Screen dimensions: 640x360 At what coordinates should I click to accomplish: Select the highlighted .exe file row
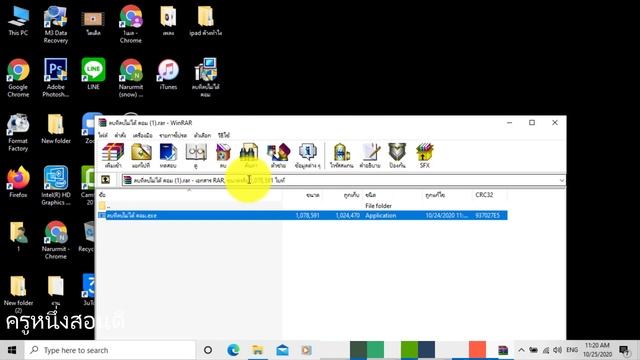pyautogui.click(x=302, y=215)
